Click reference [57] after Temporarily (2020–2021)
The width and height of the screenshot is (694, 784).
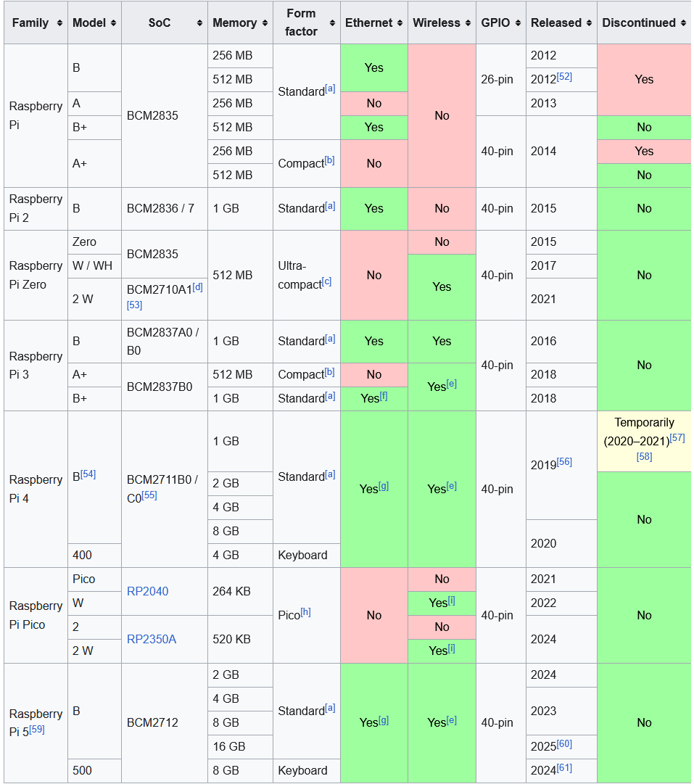coord(677,438)
